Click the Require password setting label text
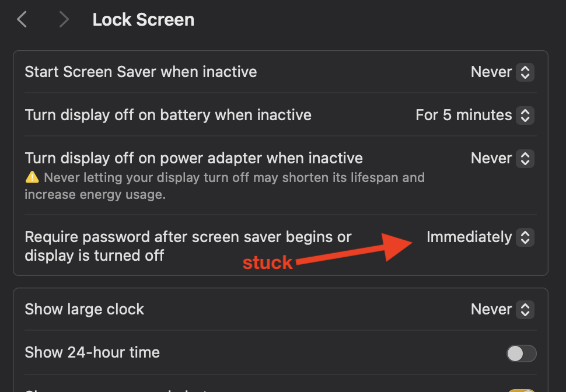Image resolution: width=566 pixels, height=392 pixels. coord(187,246)
